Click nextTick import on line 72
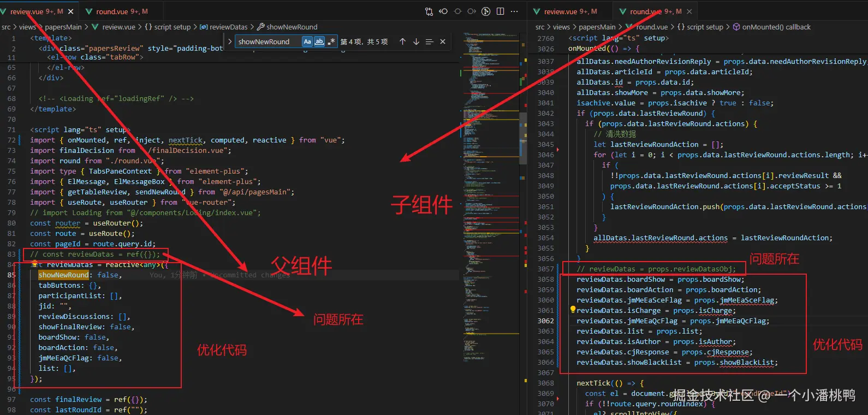 coord(186,140)
